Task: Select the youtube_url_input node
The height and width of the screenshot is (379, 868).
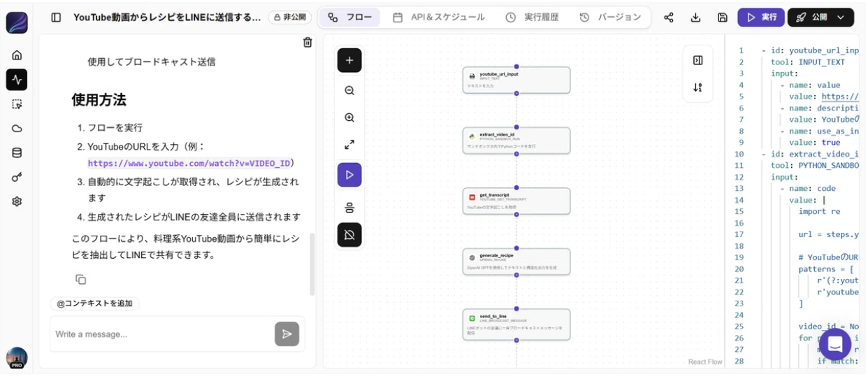Action: coord(516,80)
